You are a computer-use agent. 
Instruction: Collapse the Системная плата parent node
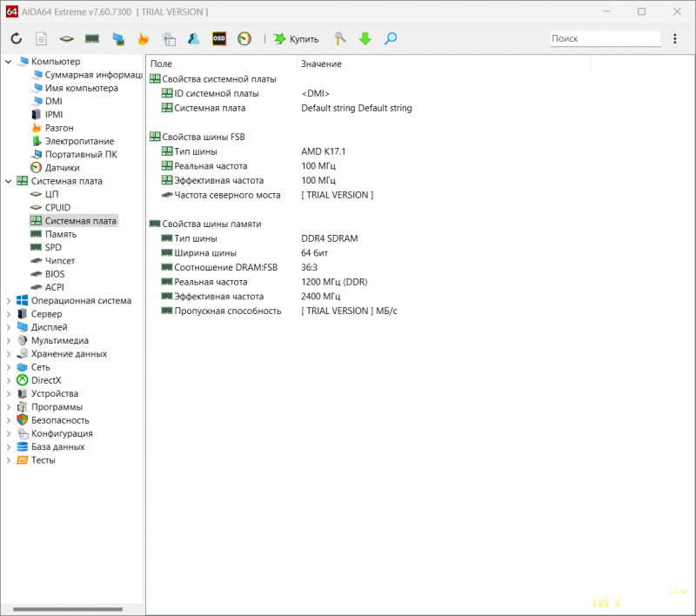[x=9, y=181]
